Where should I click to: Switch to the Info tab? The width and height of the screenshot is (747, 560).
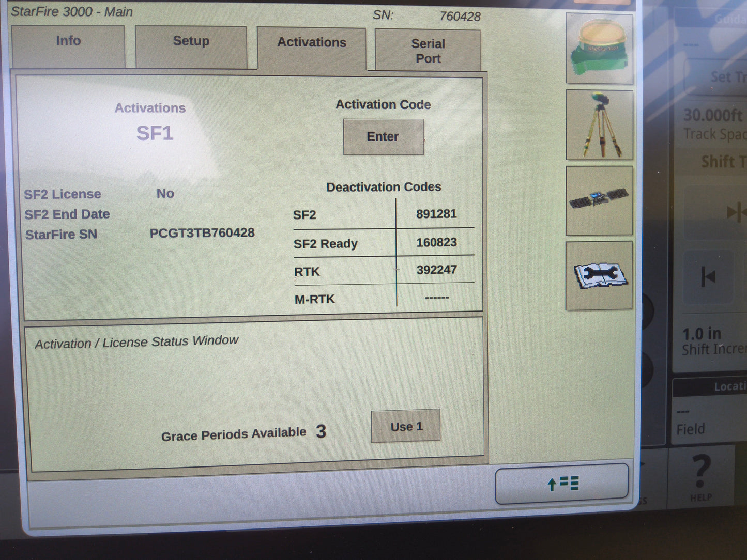(x=68, y=46)
